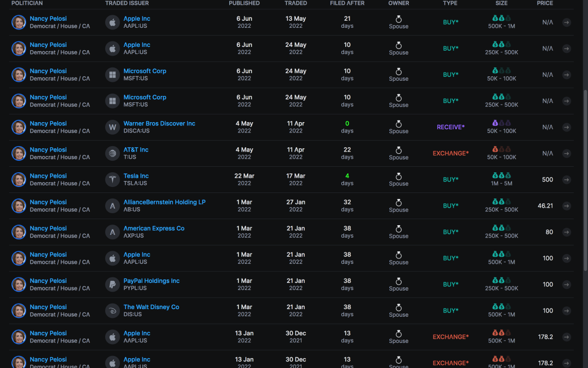Click the Walt Disney logo icon
Image resolution: width=588 pixels, height=368 pixels.
(113, 310)
